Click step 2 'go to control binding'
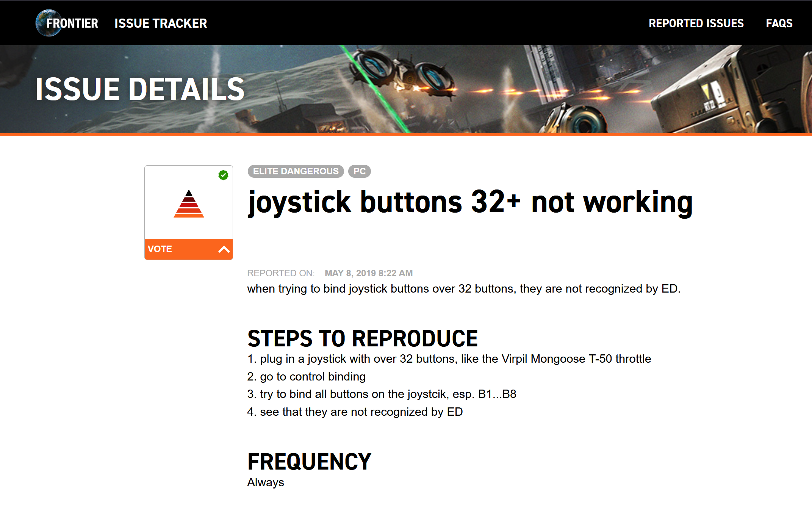 pyautogui.click(x=307, y=377)
